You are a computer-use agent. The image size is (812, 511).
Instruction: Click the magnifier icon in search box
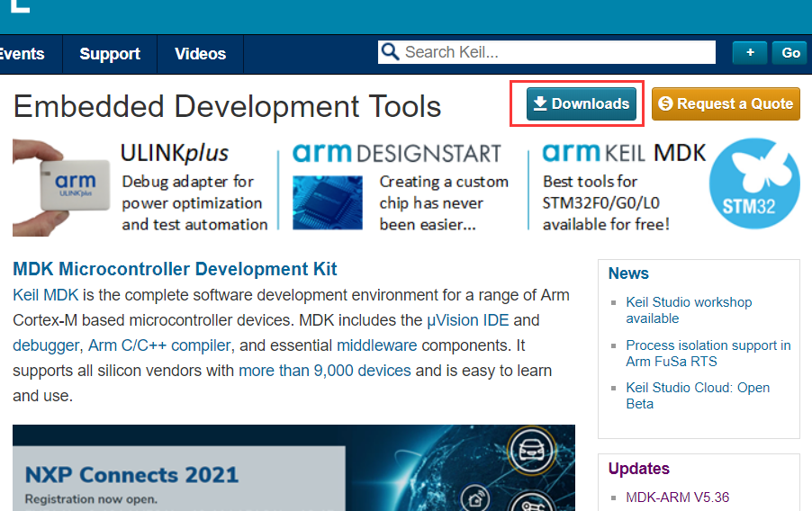point(390,52)
